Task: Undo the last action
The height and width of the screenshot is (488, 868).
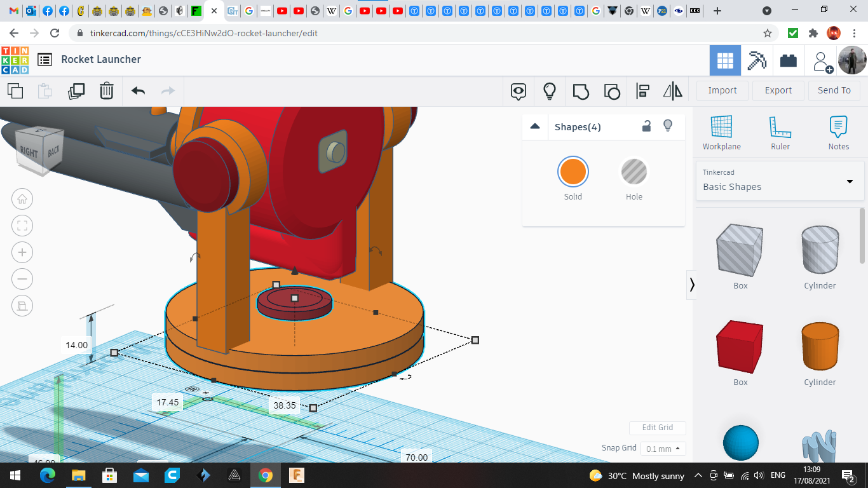Action: pyautogui.click(x=138, y=91)
